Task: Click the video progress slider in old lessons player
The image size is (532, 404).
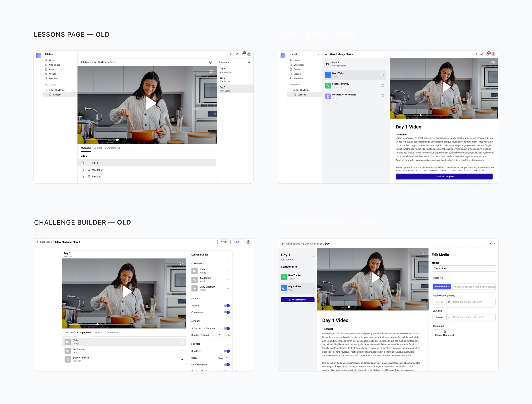Action: coord(117,140)
